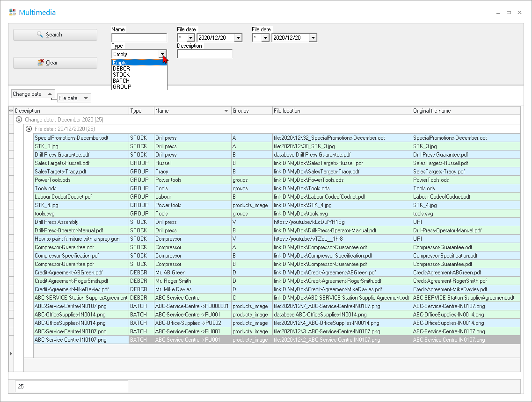The image size is (532, 402).
Task: Click the Multimedia app icon in title bar
Action: pos(13,13)
